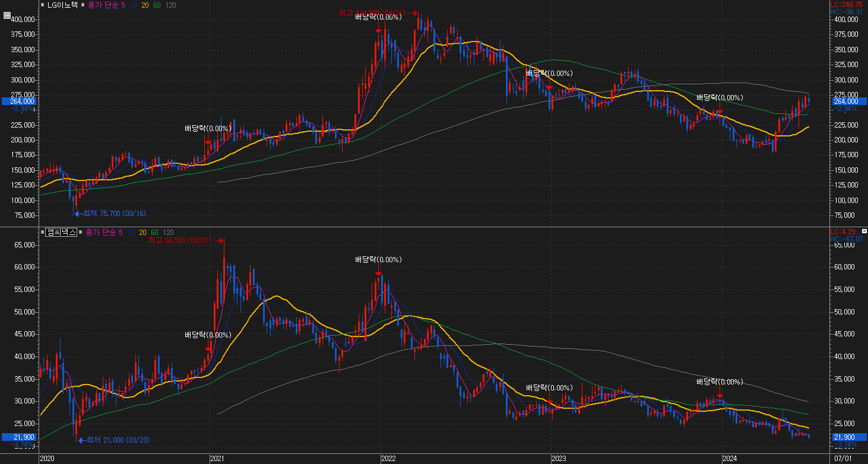Screen dimensions: 868x464
Task: Click the HC:-36.31 readout
Action: coord(847,11)
